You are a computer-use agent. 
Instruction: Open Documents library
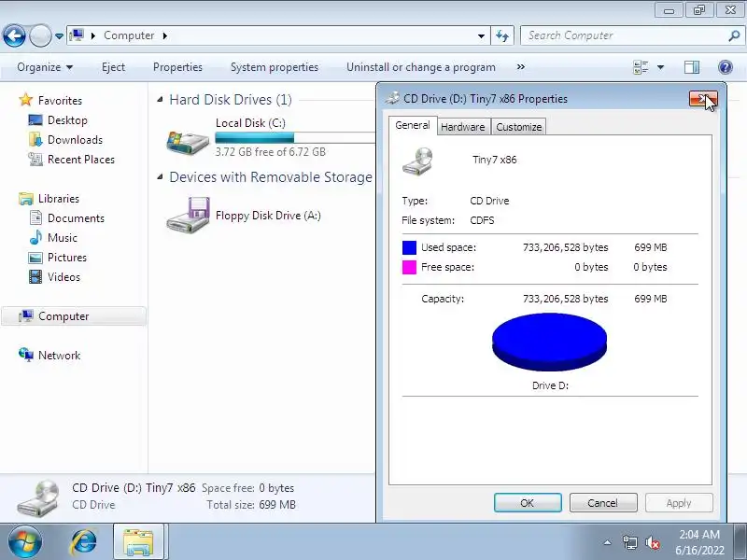tap(76, 218)
